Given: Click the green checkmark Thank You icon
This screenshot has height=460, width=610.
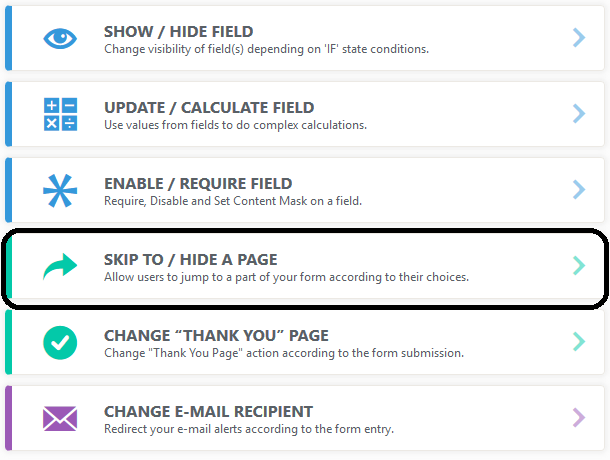Looking at the screenshot, I should [x=60, y=342].
